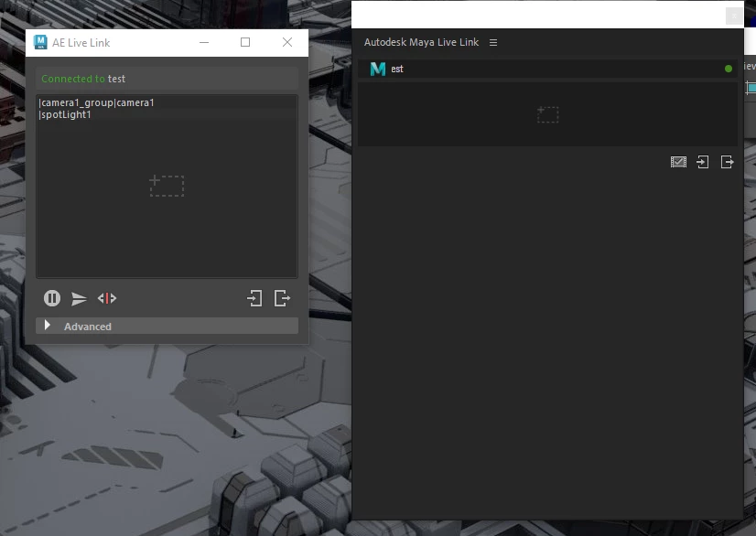
Task: Click the import icon in AE Live Link
Action: point(254,298)
